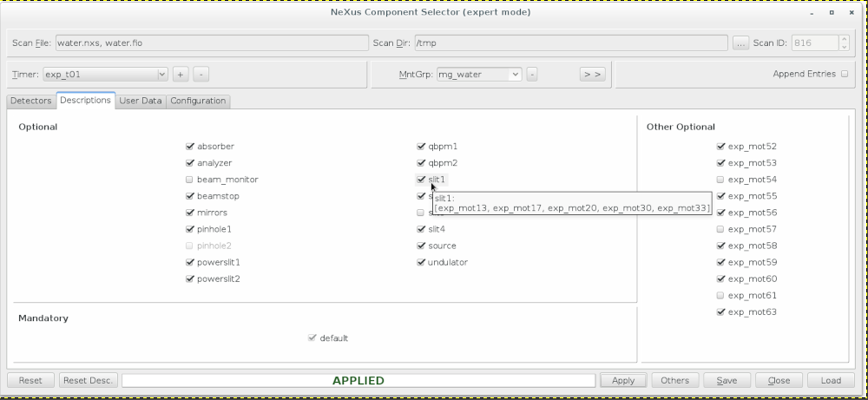Toggle the source checkbox
Image resolution: width=868 pixels, height=400 pixels.
point(421,246)
